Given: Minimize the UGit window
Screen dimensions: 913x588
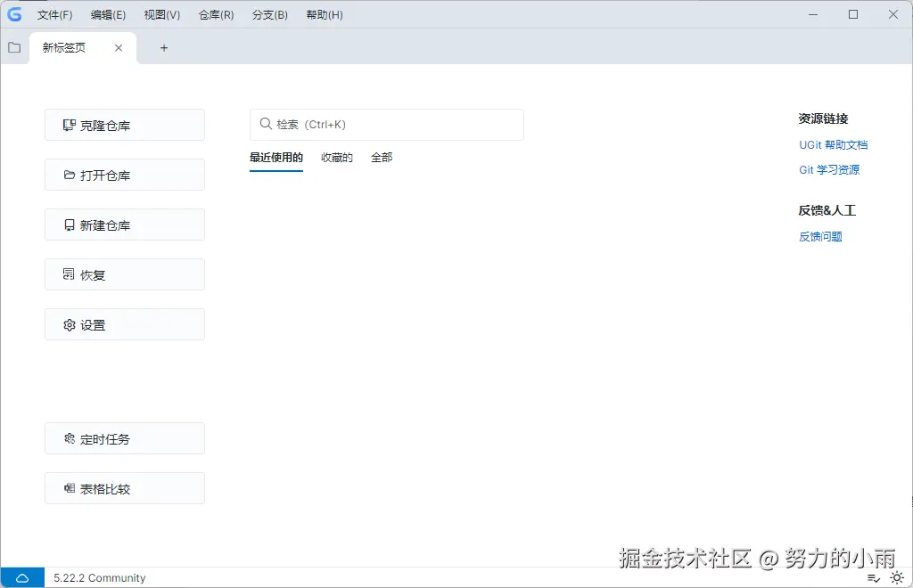Looking at the screenshot, I should click(x=813, y=14).
